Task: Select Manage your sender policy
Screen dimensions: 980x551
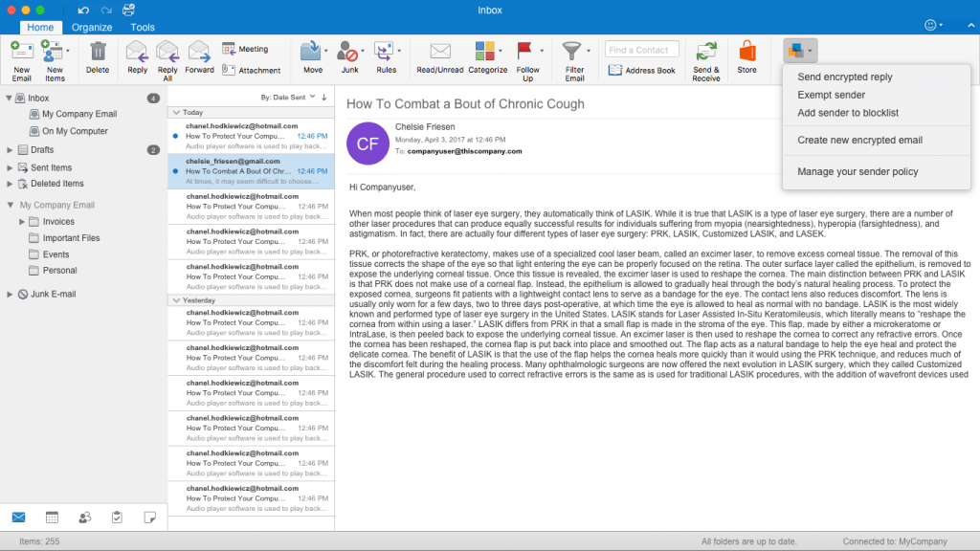Action: point(857,171)
